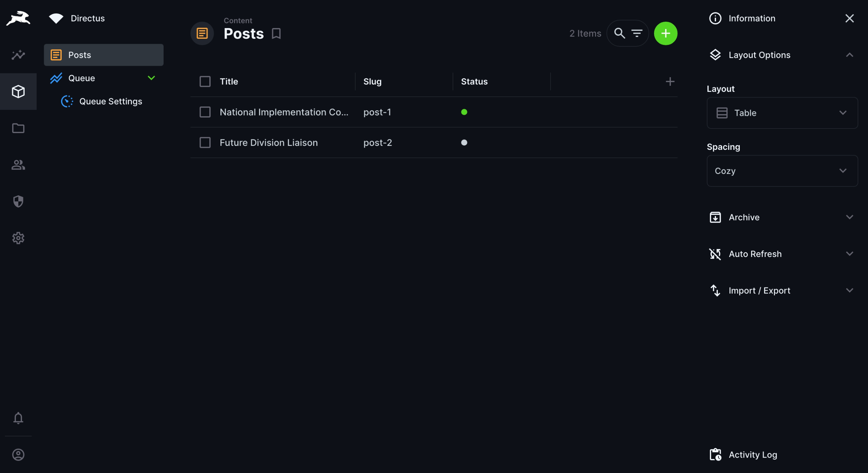Toggle the select-all checkbox in header

pos(205,81)
